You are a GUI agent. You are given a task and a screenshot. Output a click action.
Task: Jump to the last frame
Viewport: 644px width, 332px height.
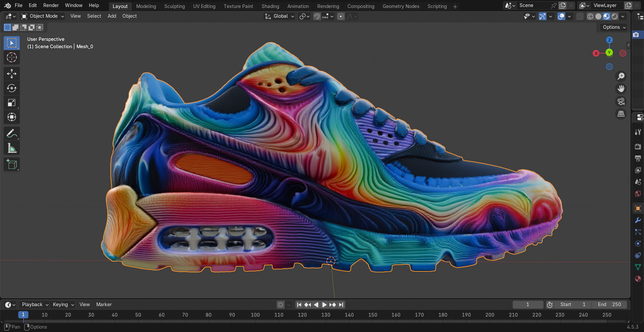coord(341,305)
